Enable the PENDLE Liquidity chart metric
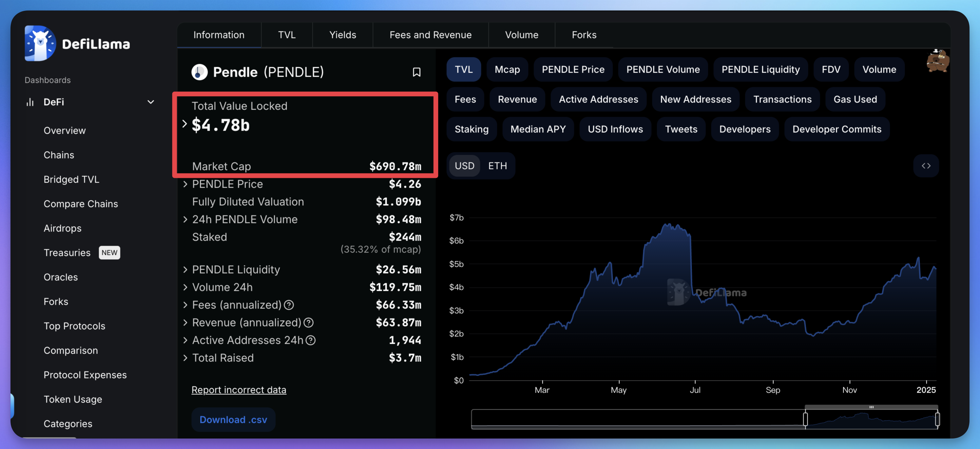Screen dimensions: 980x449 pos(761,70)
